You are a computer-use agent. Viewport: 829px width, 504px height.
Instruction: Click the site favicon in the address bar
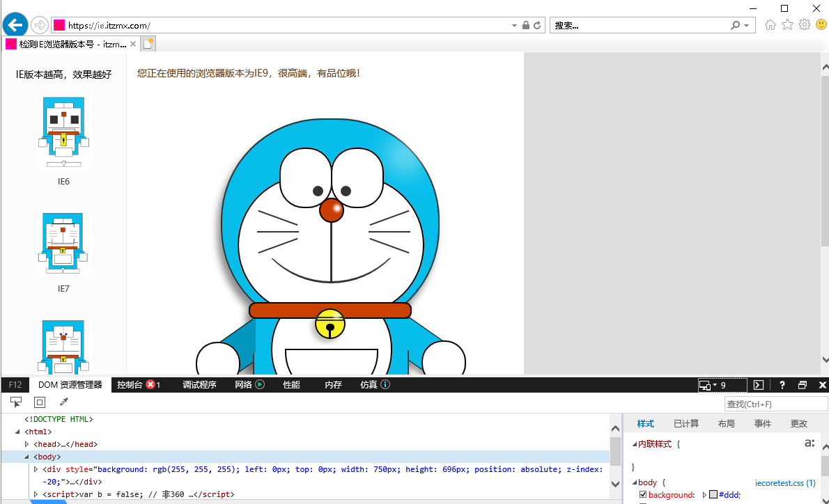(59, 25)
